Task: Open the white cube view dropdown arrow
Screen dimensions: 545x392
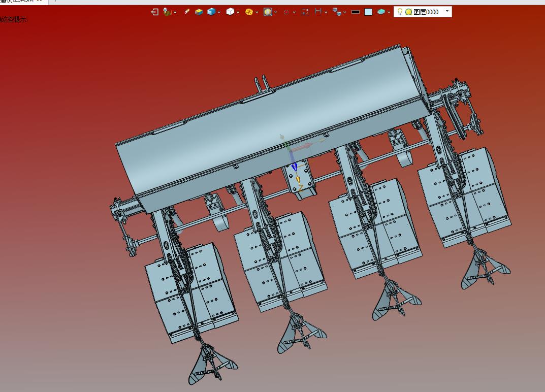Action: (238, 13)
